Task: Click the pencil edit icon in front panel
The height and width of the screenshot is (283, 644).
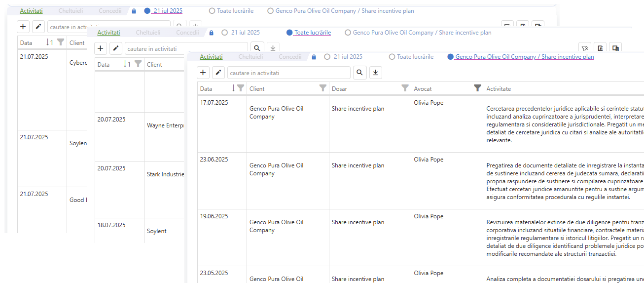Action: tap(218, 73)
